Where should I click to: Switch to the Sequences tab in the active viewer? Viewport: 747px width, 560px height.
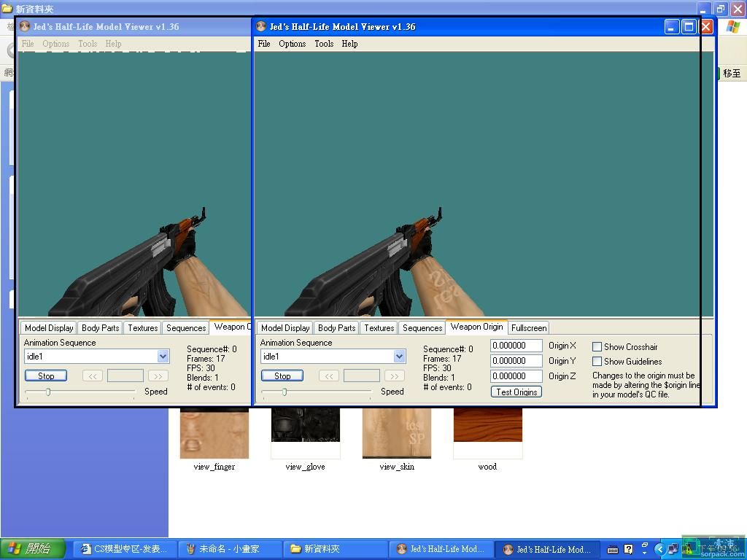422,327
